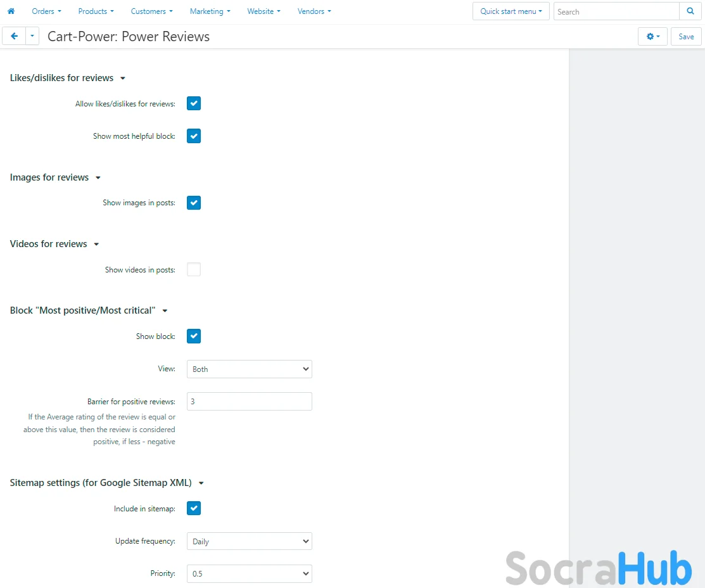Open the gear settings menu
The image size is (705, 588).
click(x=653, y=37)
